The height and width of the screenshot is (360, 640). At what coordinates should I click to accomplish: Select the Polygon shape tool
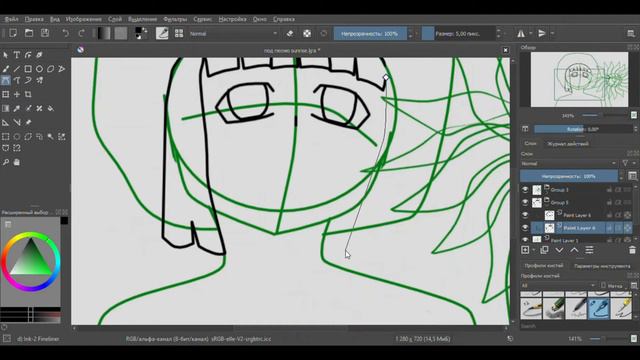click(51, 69)
